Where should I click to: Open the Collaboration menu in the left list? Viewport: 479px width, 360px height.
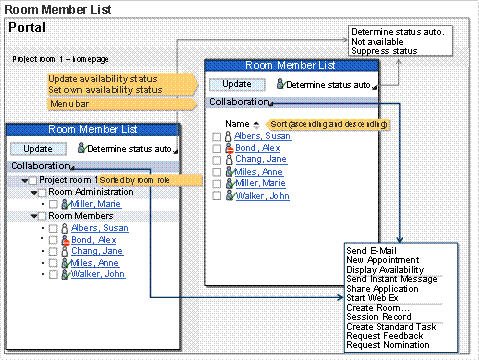pyautogui.click(x=43, y=166)
